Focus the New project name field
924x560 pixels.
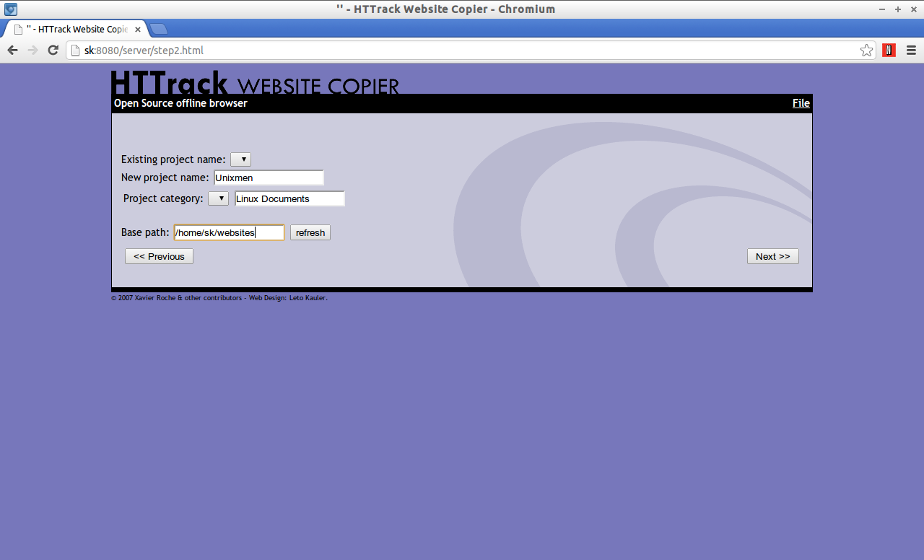[269, 178]
